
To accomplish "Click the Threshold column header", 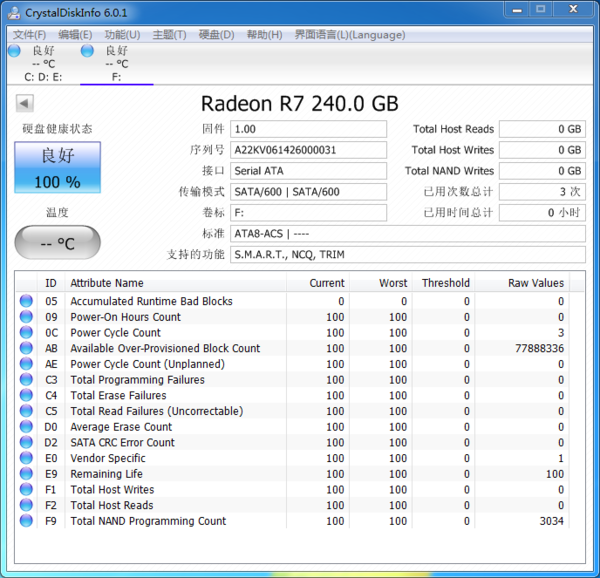I will click(x=443, y=283).
